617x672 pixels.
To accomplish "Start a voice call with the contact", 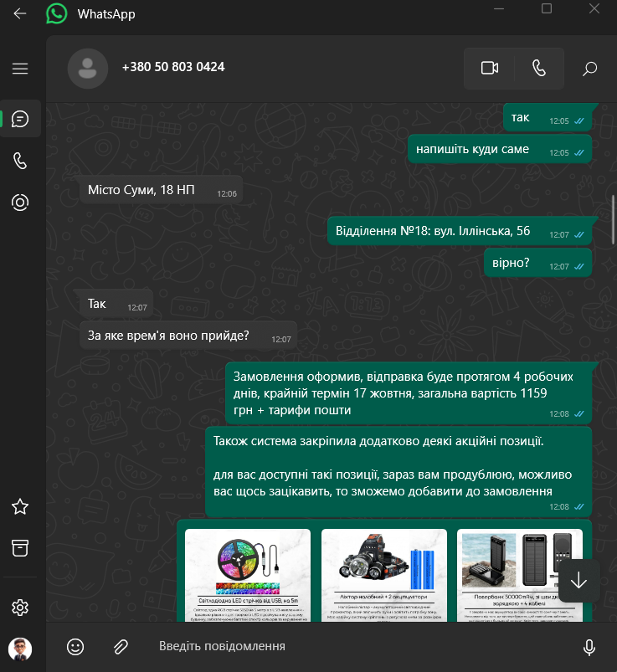I will [x=539, y=68].
